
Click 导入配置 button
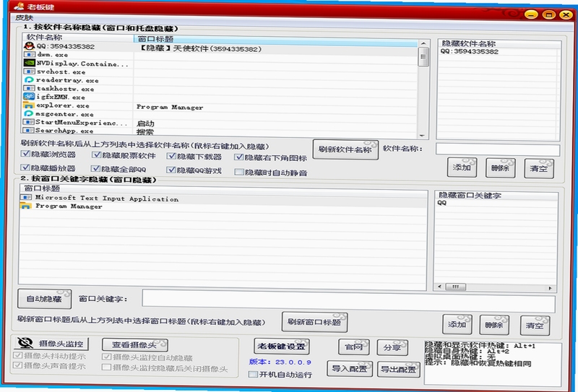(350, 368)
